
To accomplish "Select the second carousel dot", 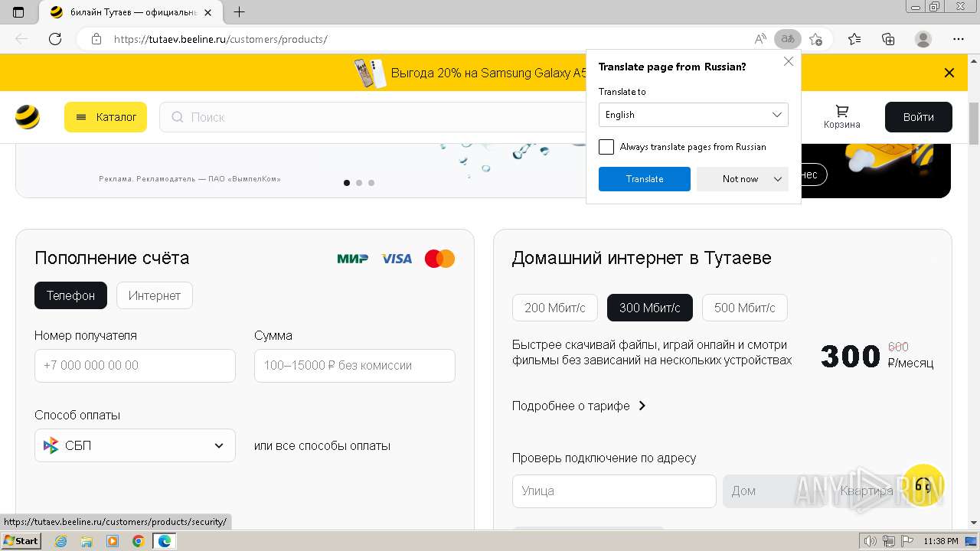I will 359,183.
